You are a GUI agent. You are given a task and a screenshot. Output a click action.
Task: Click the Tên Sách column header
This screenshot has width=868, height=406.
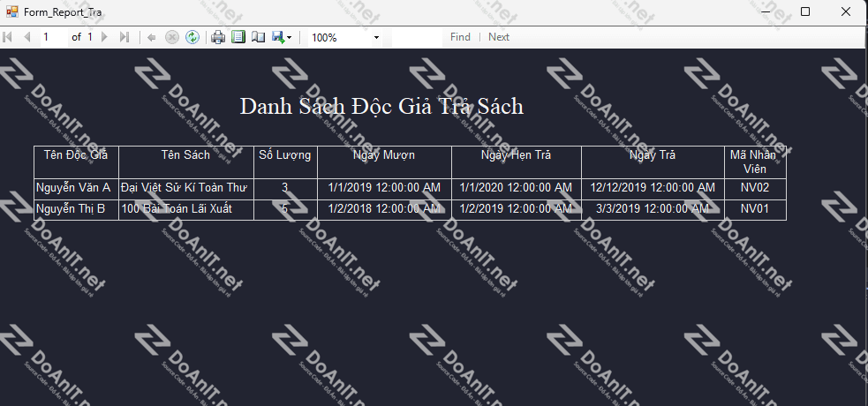[186, 162]
